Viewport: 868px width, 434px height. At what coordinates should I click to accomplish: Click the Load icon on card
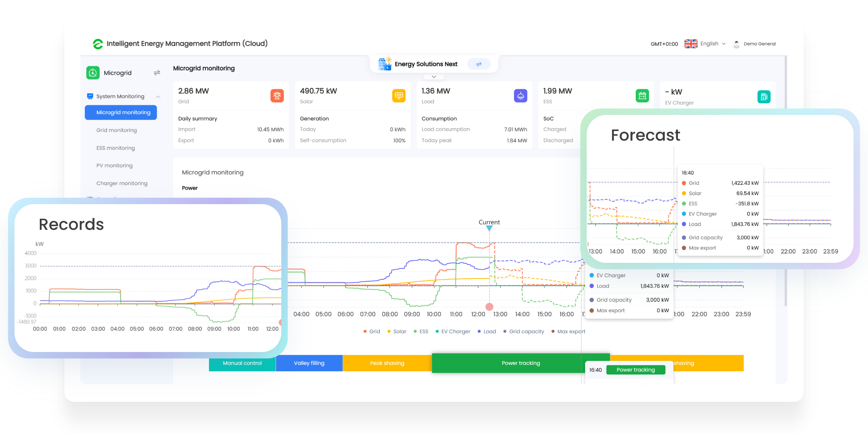coord(521,96)
